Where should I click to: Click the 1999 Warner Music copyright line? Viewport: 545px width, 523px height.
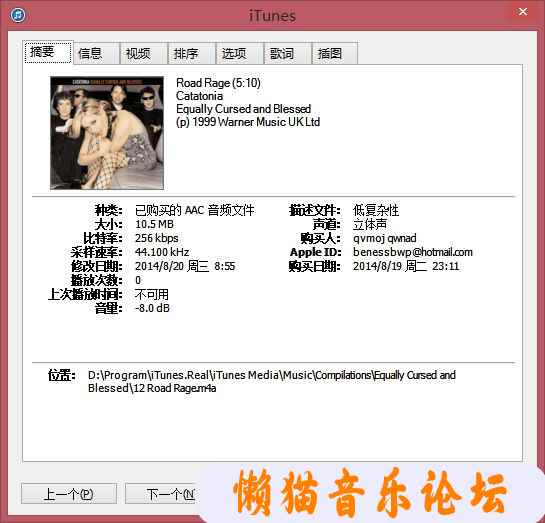(248, 122)
